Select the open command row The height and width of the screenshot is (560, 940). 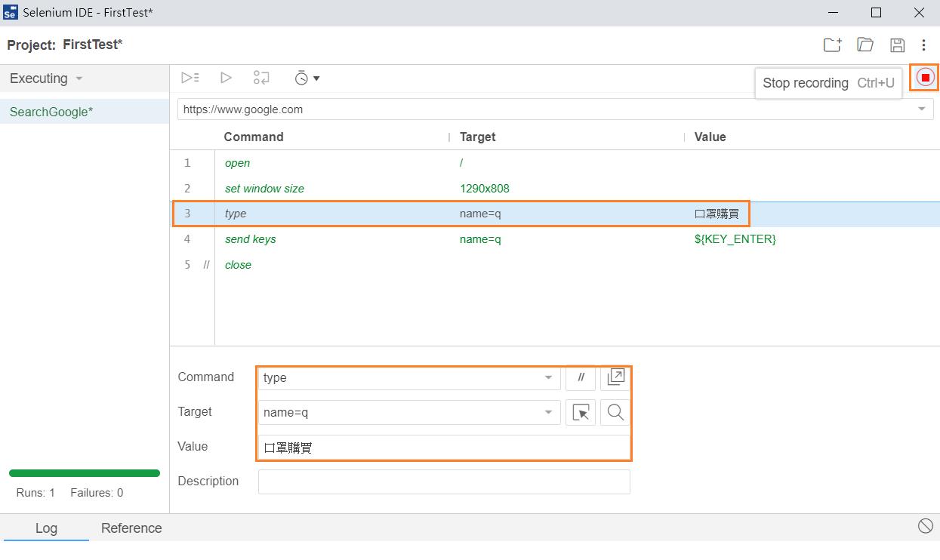click(555, 163)
